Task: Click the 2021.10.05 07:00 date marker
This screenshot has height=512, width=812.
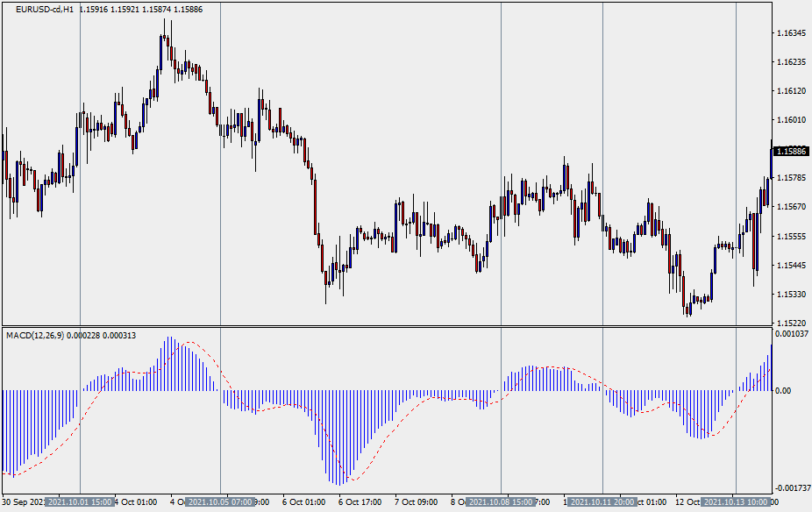Action: [220, 502]
